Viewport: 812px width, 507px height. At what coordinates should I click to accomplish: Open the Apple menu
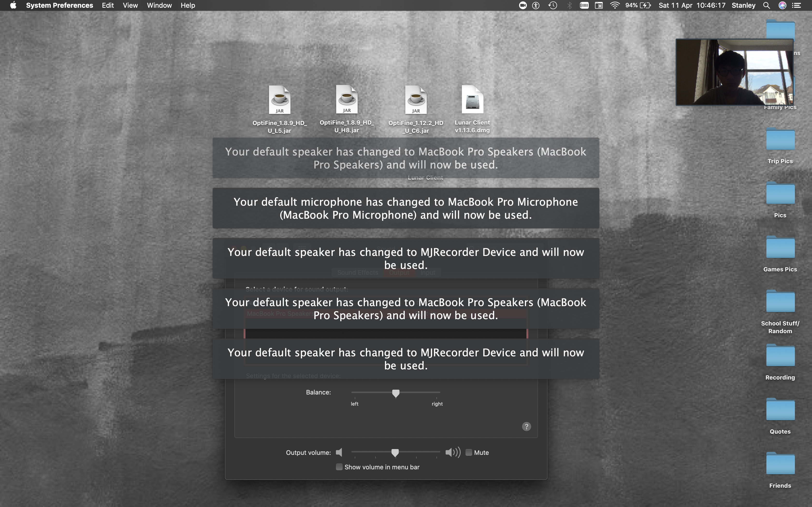tap(13, 5)
